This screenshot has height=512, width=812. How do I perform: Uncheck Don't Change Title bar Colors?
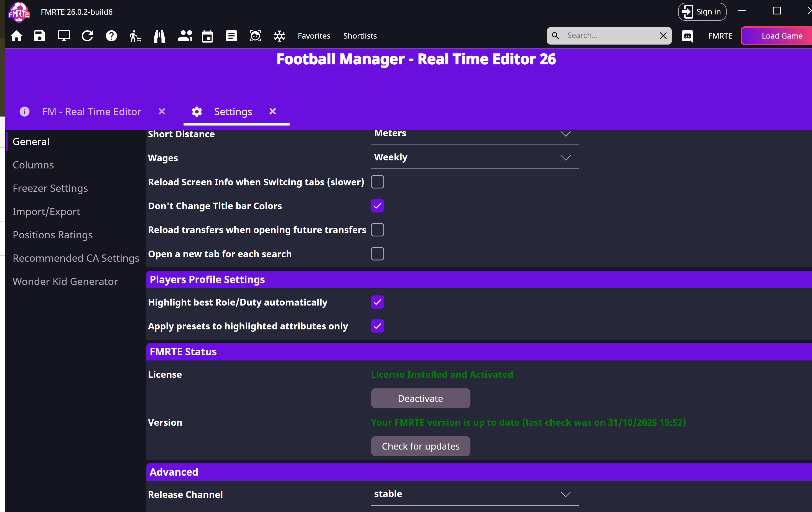(377, 206)
